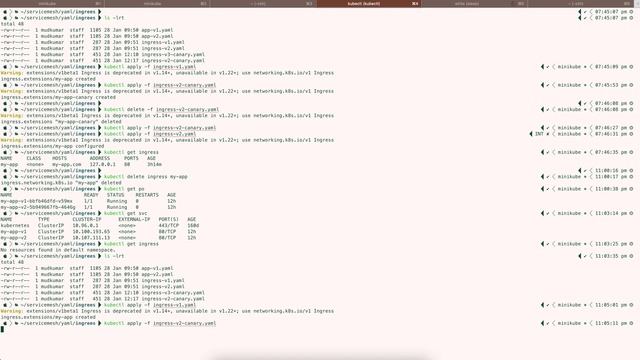The height and width of the screenshot is (360, 640).
Task: Click the 443/TCP port value
Action: [169, 225]
